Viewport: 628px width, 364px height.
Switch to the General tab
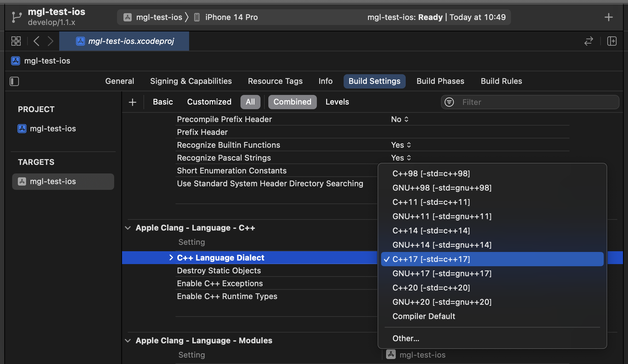coord(120,81)
